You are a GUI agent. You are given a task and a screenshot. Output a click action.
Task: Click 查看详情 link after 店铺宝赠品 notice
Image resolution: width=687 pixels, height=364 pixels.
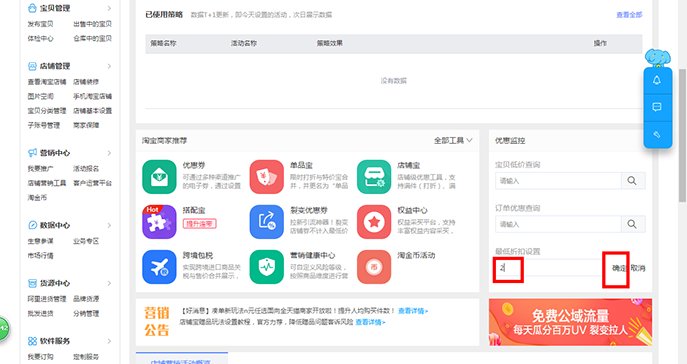(x=370, y=322)
